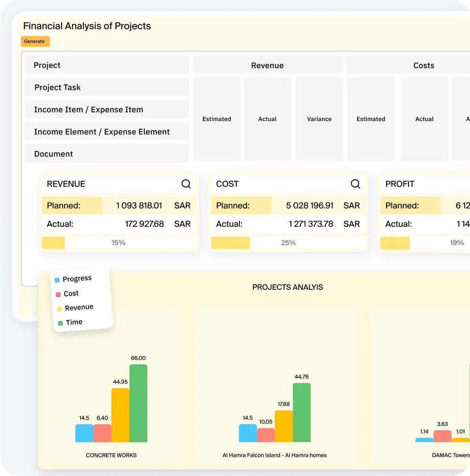Select the Project Task grouping row
470x476 pixels.
pos(107,87)
